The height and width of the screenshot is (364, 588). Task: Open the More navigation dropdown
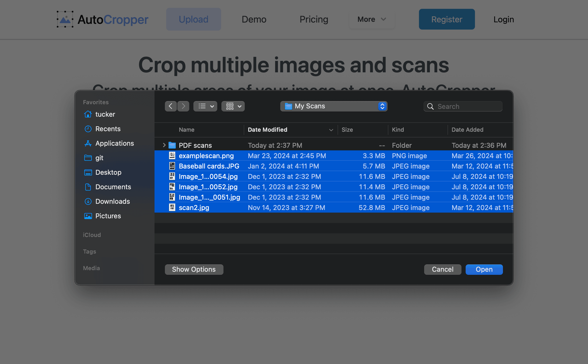click(x=371, y=19)
